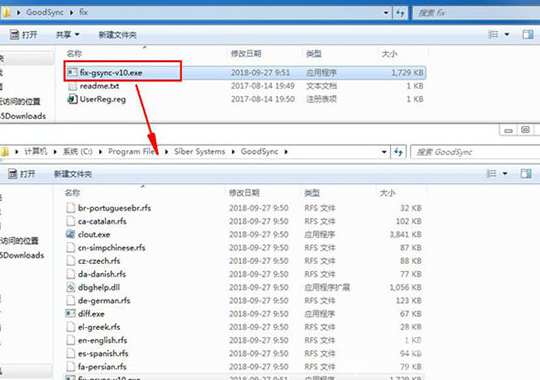Image resolution: width=540 pixels, height=380 pixels.
Task: Select cn-simpchinese.rfs file
Action: [x=112, y=248]
